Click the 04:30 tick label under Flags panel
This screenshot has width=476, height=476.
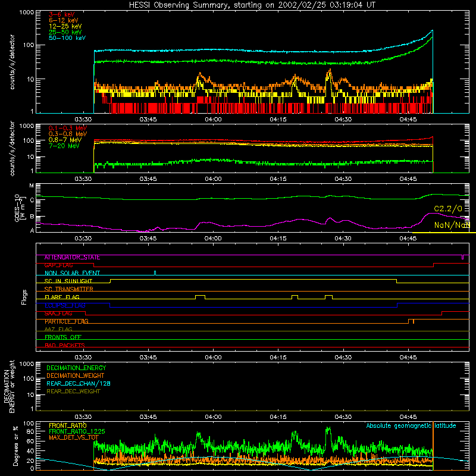coord(343,358)
